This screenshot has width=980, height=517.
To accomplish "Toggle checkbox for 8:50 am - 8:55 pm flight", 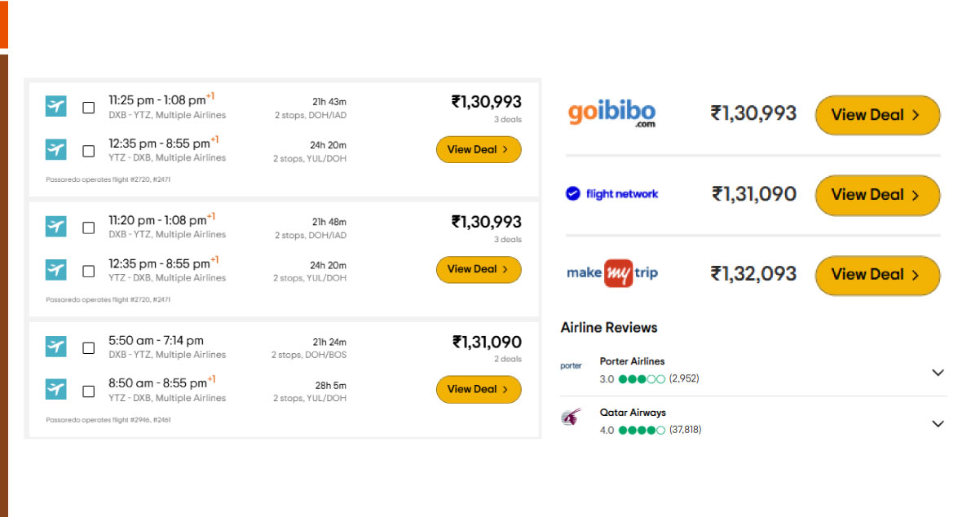I will pyautogui.click(x=89, y=391).
